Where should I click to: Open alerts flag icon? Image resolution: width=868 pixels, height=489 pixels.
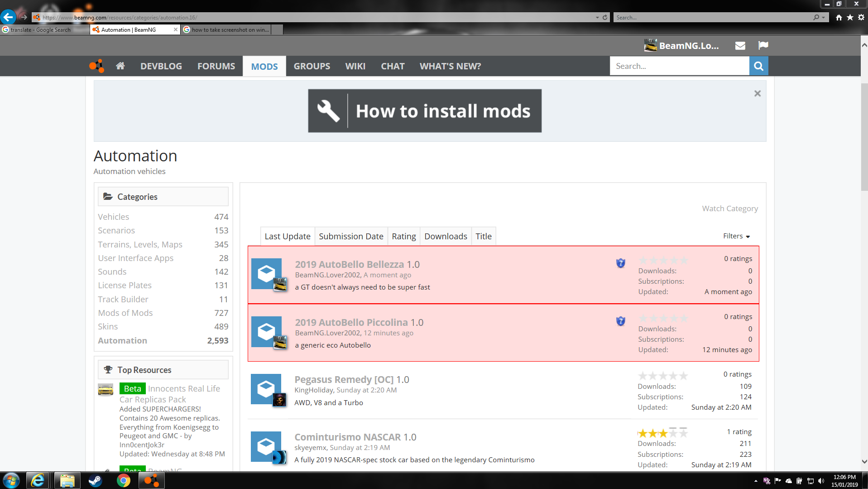tap(763, 46)
